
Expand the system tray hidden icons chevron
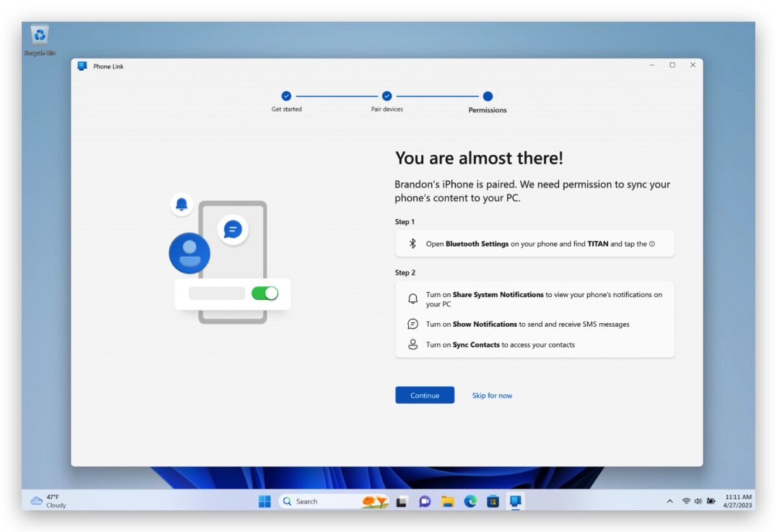[670, 501]
